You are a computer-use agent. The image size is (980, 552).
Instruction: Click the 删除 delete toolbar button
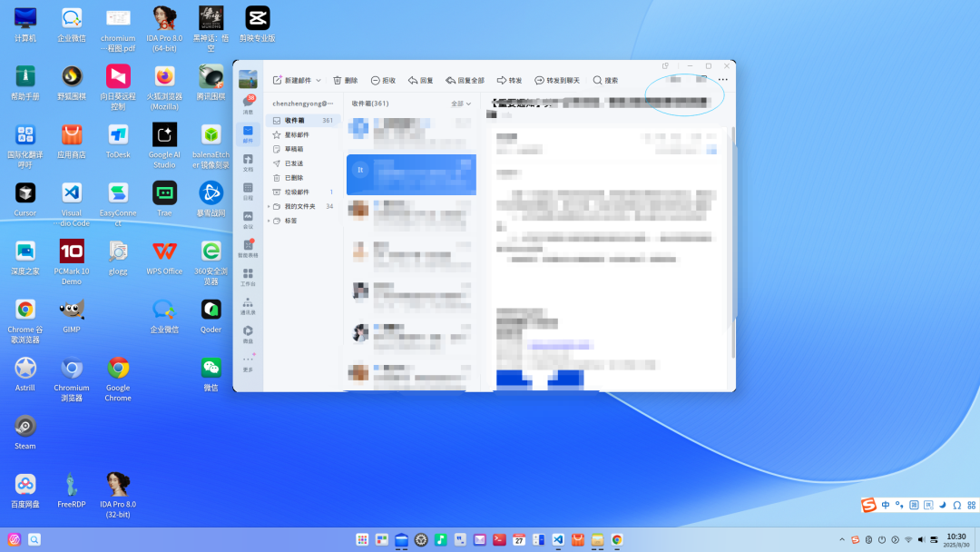(x=346, y=80)
